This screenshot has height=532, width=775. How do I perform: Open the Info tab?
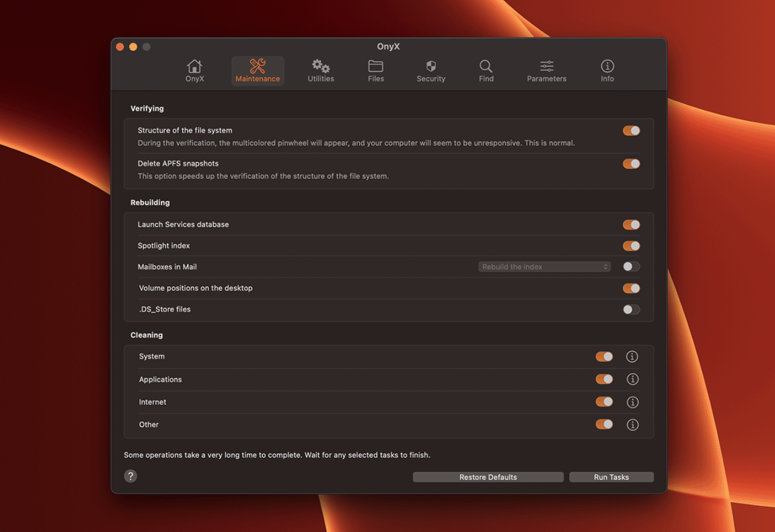tap(607, 70)
